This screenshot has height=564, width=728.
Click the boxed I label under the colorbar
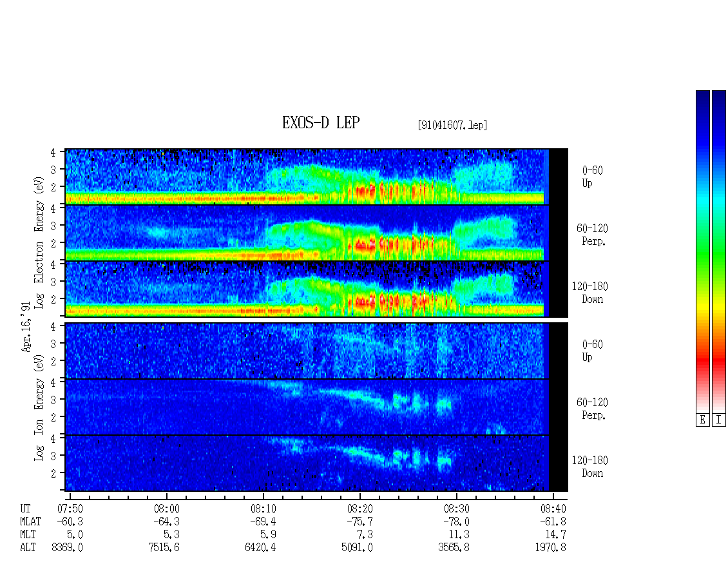pyautogui.click(x=719, y=420)
